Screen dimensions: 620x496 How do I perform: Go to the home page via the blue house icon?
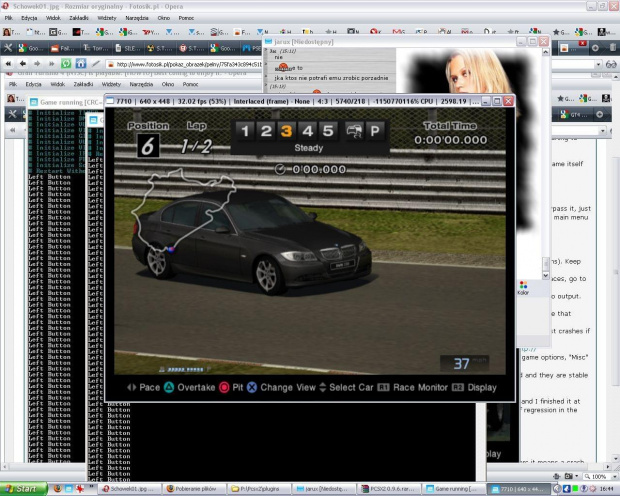(x=81, y=63)
